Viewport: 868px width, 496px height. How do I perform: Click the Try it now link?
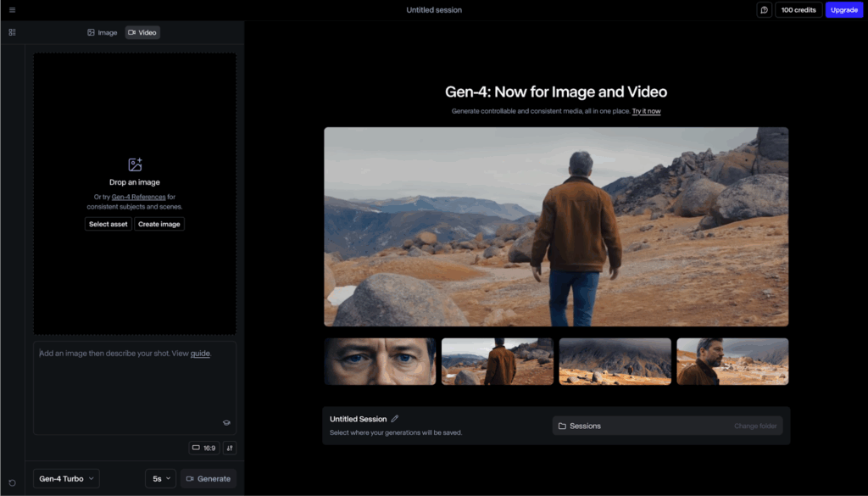point(646,111)
